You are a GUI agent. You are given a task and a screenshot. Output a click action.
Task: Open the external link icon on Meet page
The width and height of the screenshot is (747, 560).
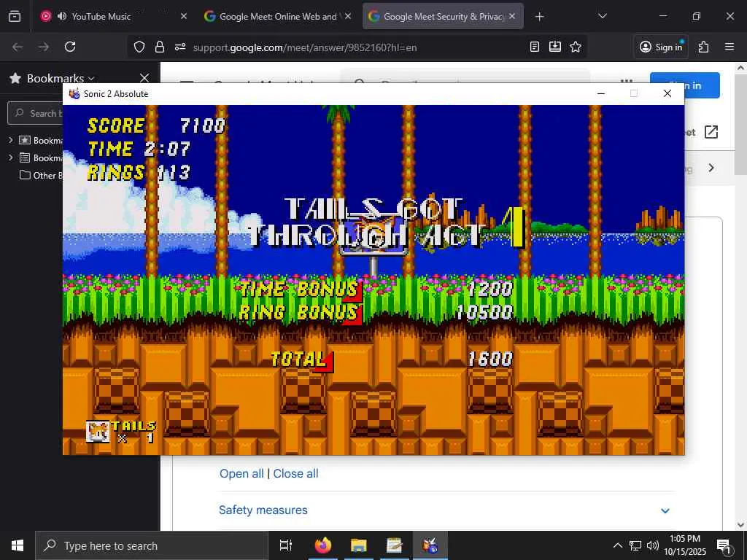(711, 132)
